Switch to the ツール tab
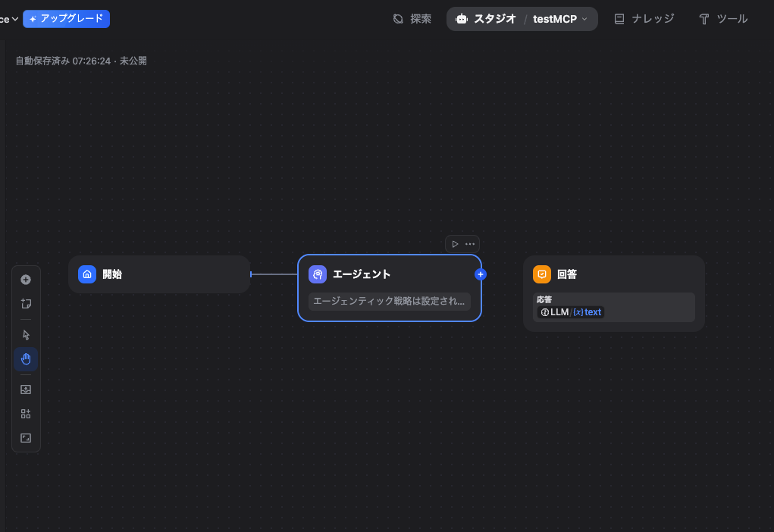Screen dimensions: 774x532 [x=723, y=19]
